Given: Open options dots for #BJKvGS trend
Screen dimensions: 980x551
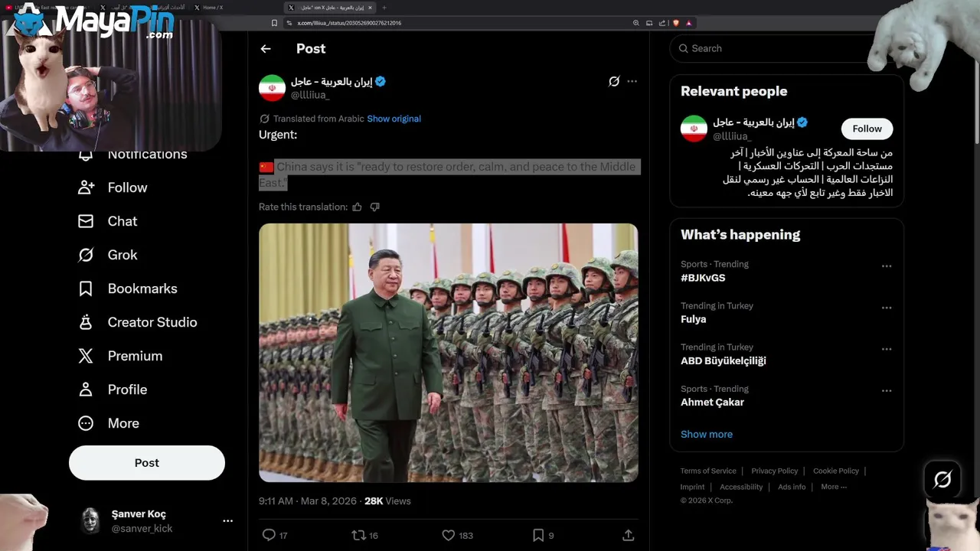Looking at the screenshot, I should [887, 266].
